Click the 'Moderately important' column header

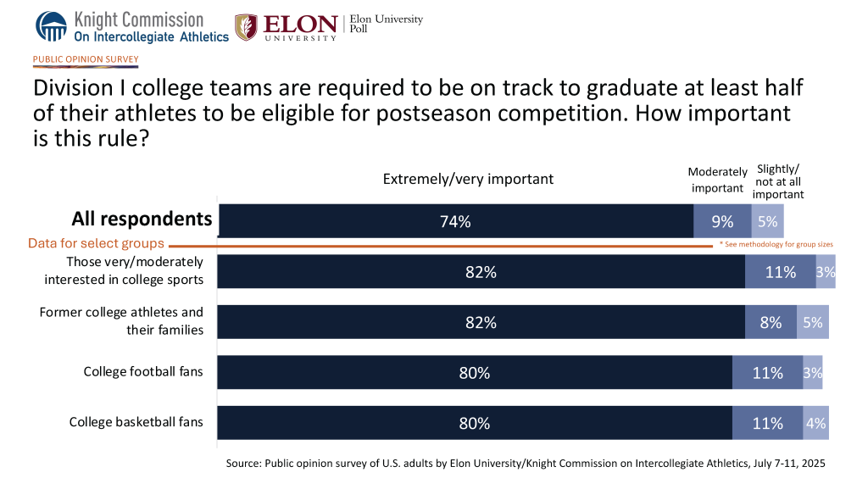coord(717,180)
